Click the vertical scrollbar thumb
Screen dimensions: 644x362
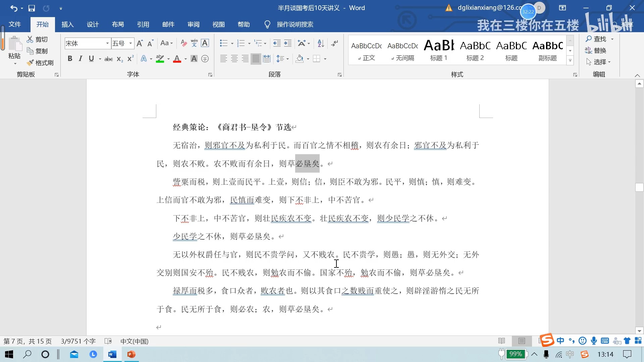click(x=639, y=187)
